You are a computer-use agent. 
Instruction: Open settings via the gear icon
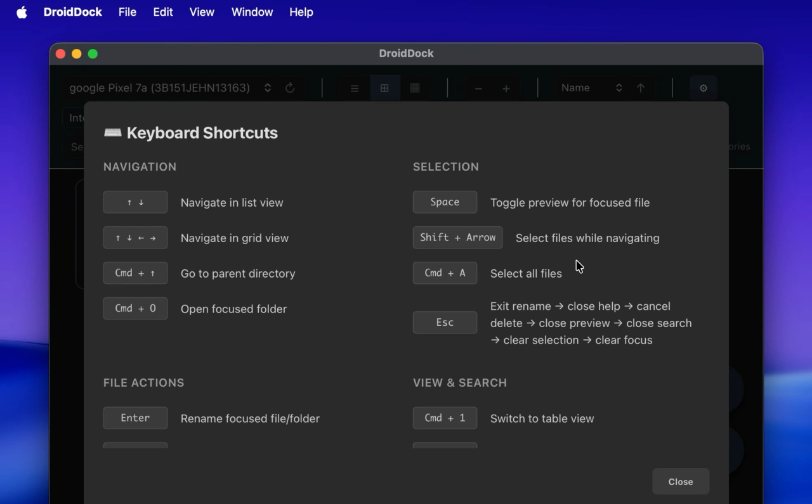tap(703, 88)
